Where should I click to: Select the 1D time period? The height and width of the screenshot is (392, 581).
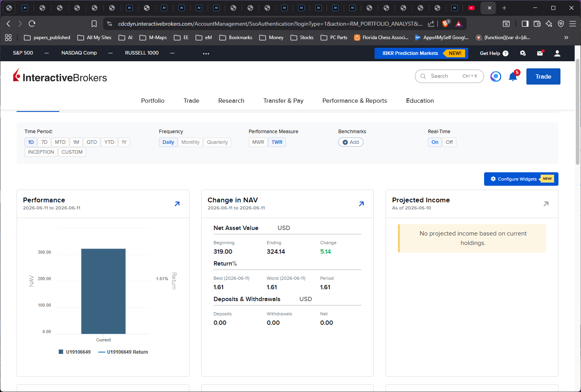pos(31,142)
